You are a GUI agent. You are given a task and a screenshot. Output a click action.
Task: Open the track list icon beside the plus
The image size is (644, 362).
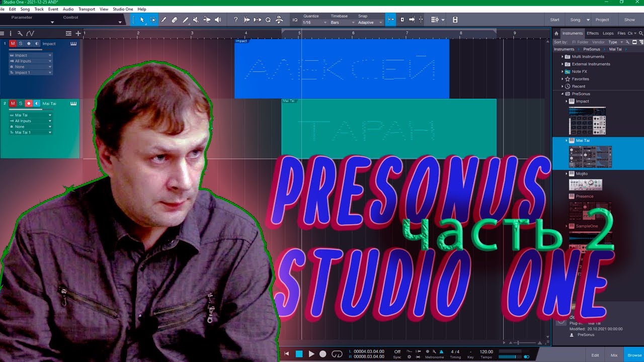[x=69, y=33]
